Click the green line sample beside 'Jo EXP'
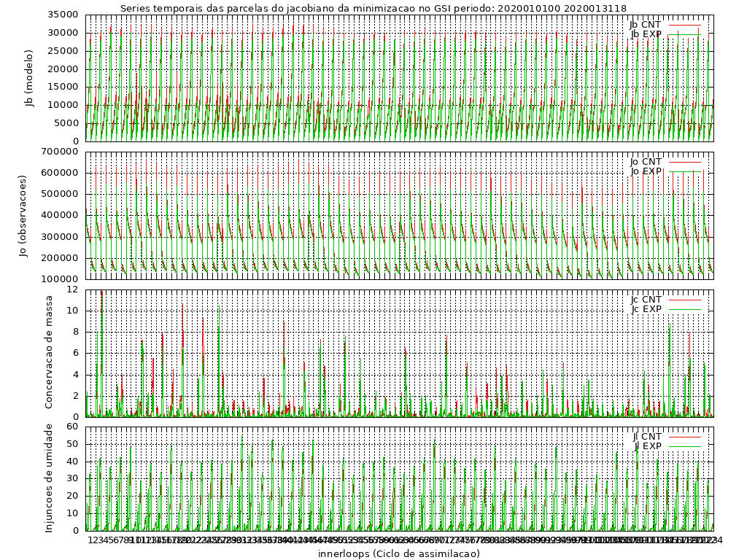This screenshot has width=747, height=560. (684, 171)
